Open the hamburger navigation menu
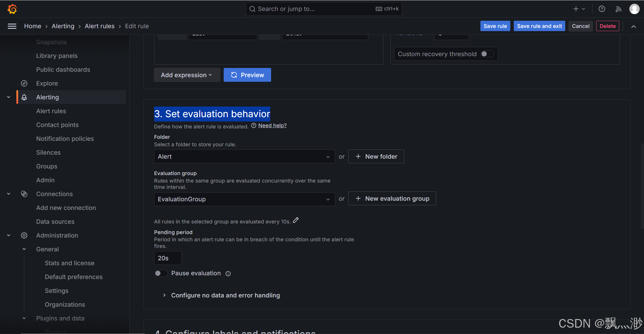Screen dimensions: 644x334 (12, 26)
